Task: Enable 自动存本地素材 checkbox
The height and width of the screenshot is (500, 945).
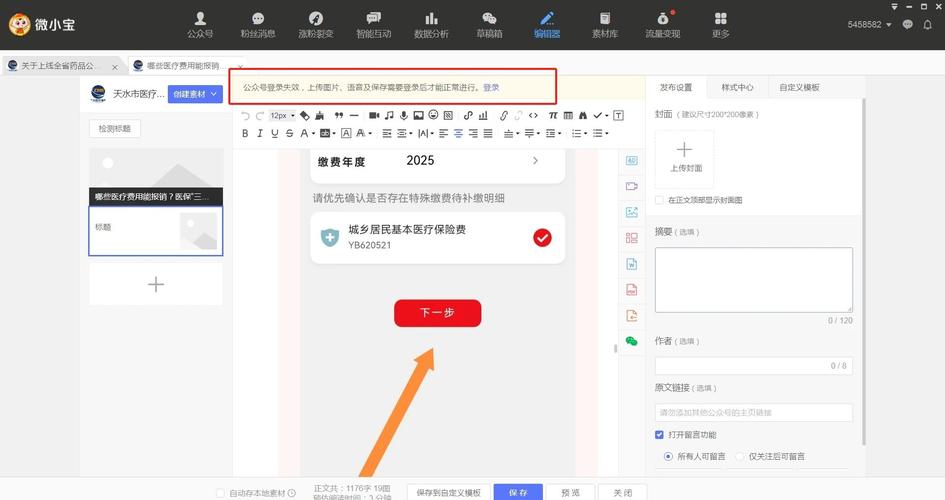Action: [220, 493]
